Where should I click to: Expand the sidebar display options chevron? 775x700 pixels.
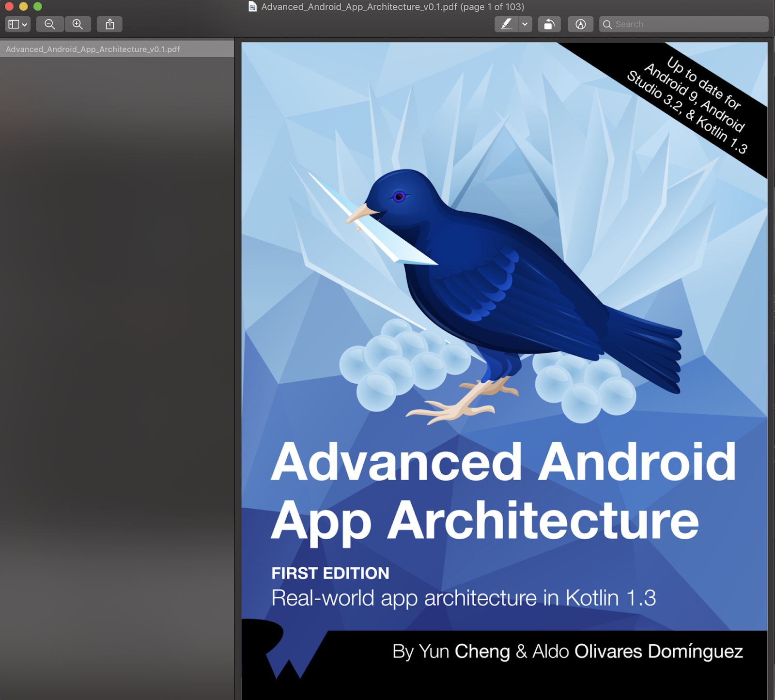click(x=24, y=24)
